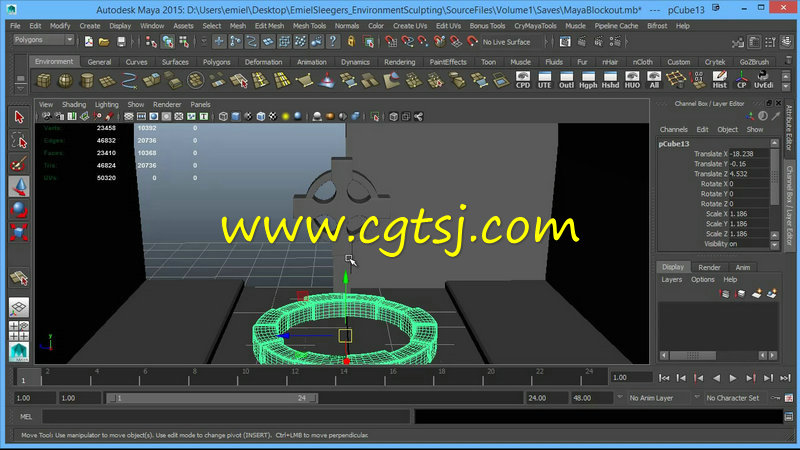Create a polygon cylinder from shelf

point(87,80)
